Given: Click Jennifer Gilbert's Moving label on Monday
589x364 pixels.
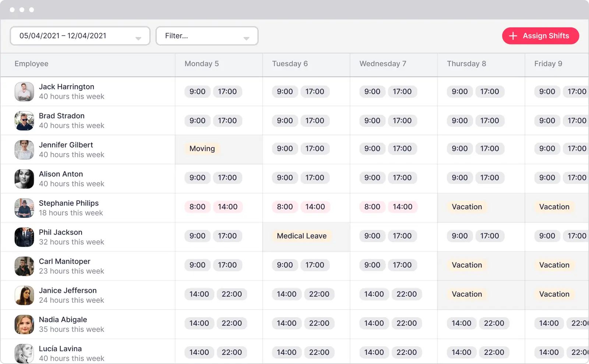Looking at the screenshot, I should (x=202, y=149).
